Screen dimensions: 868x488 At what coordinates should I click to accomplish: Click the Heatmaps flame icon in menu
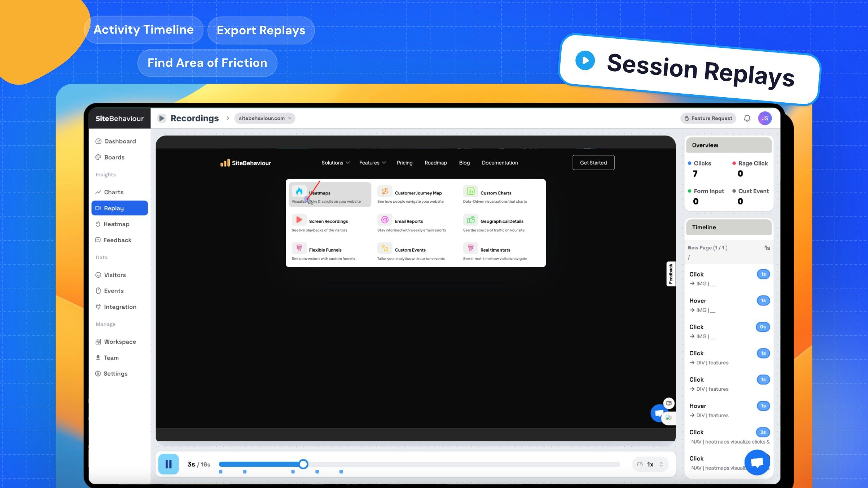pyautogui.click(x=299, y=191)
